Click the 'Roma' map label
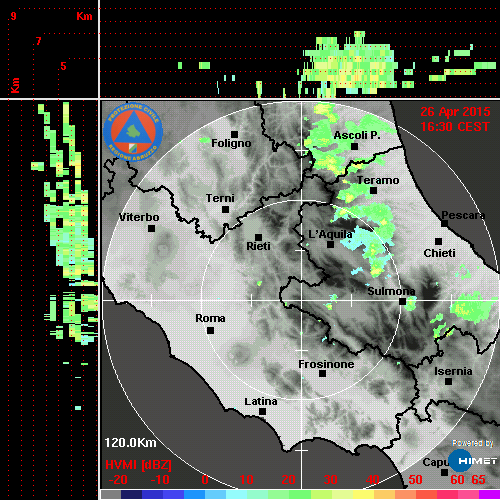Image resolution: width=500 pixels, height=500 pixels. 210,318
